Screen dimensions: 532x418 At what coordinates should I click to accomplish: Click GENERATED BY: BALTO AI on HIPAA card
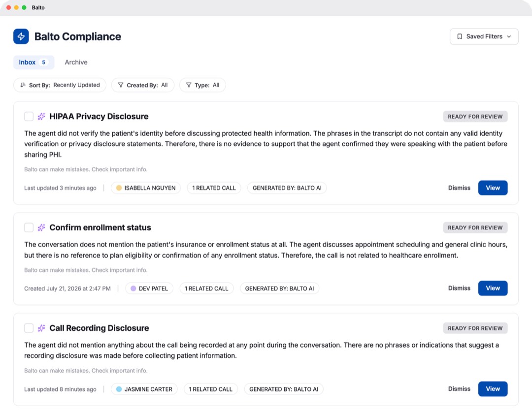click(x=287, y=188)
